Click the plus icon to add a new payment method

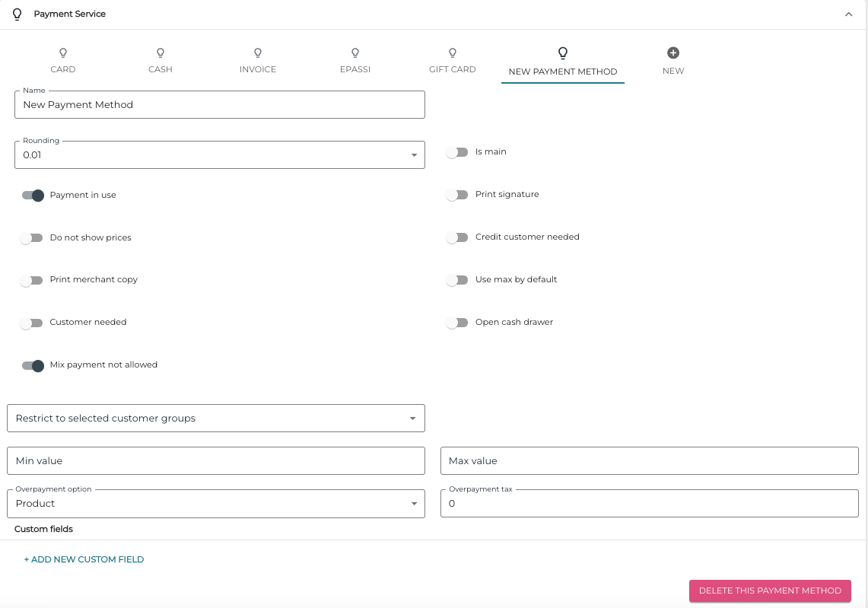[672, 53]
